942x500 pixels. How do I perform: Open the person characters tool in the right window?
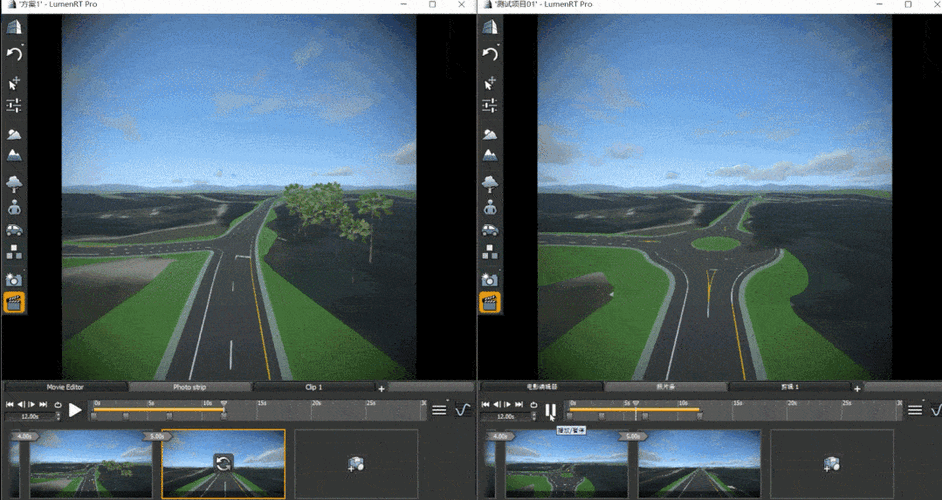(x=490, y=207)
